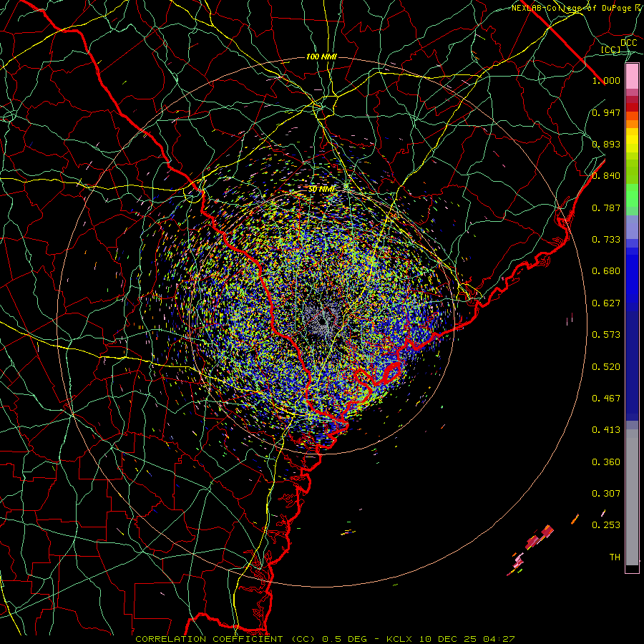Click the 0.680 legend value

point(606,271)
